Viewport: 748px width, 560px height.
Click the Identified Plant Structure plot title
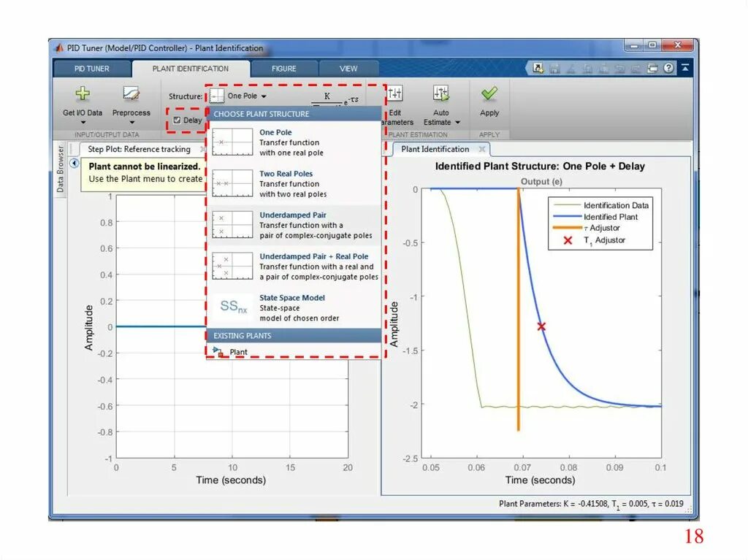(540, 166)
